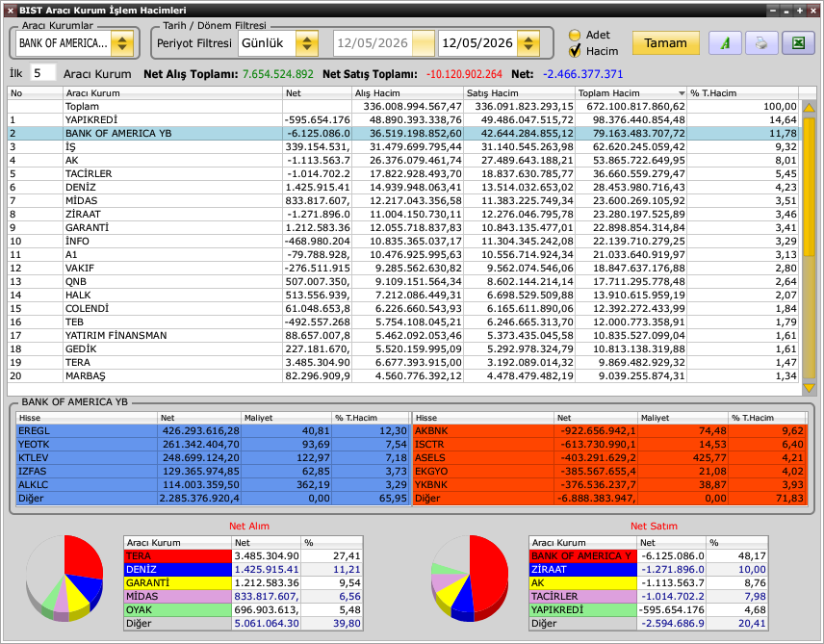Click yellow AK swatch in Net Satım legend

[x=583, y=583]
